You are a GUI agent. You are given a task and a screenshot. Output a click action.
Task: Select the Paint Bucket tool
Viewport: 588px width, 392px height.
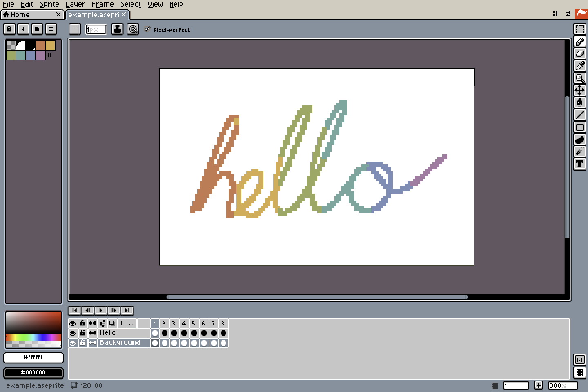pos(579,102)
